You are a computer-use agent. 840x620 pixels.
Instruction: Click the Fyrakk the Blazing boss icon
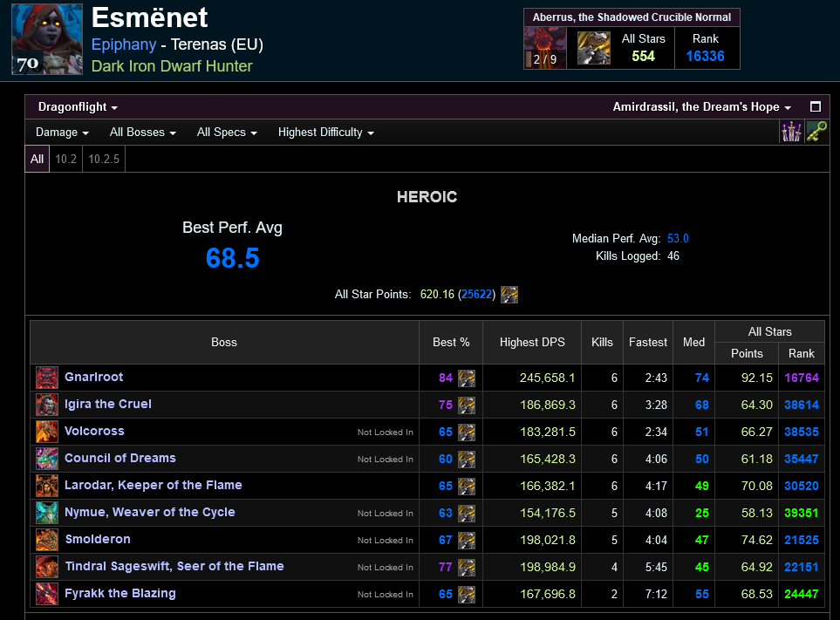pos(47,594)
